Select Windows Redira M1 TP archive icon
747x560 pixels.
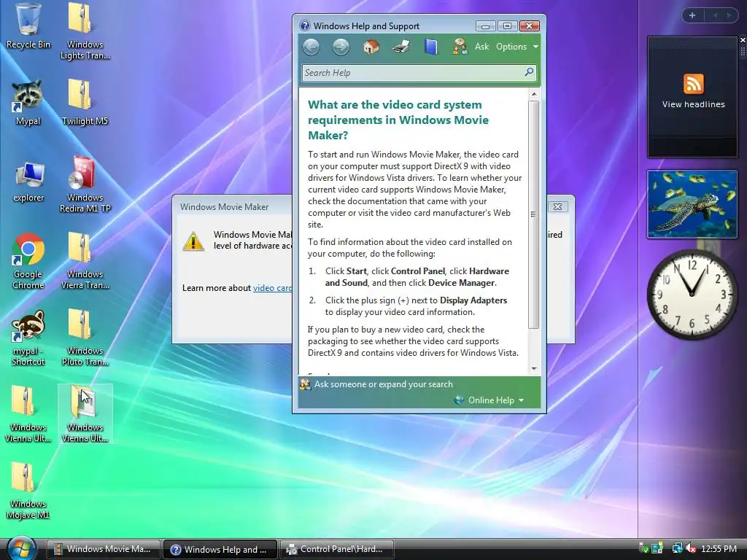coord(85,184)
